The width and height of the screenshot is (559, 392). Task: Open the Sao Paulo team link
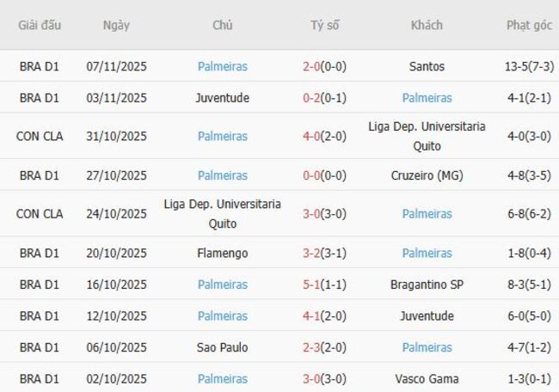tap(222, 347)
